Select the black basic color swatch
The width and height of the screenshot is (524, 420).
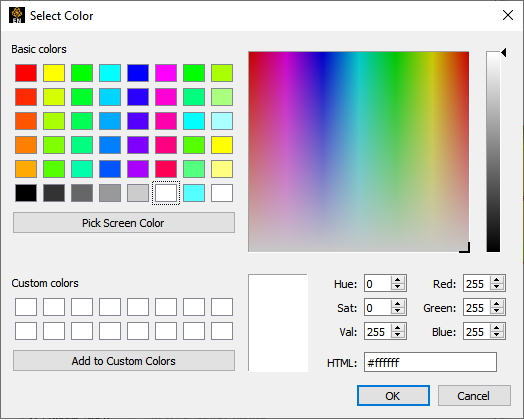[x=26, y=193]
